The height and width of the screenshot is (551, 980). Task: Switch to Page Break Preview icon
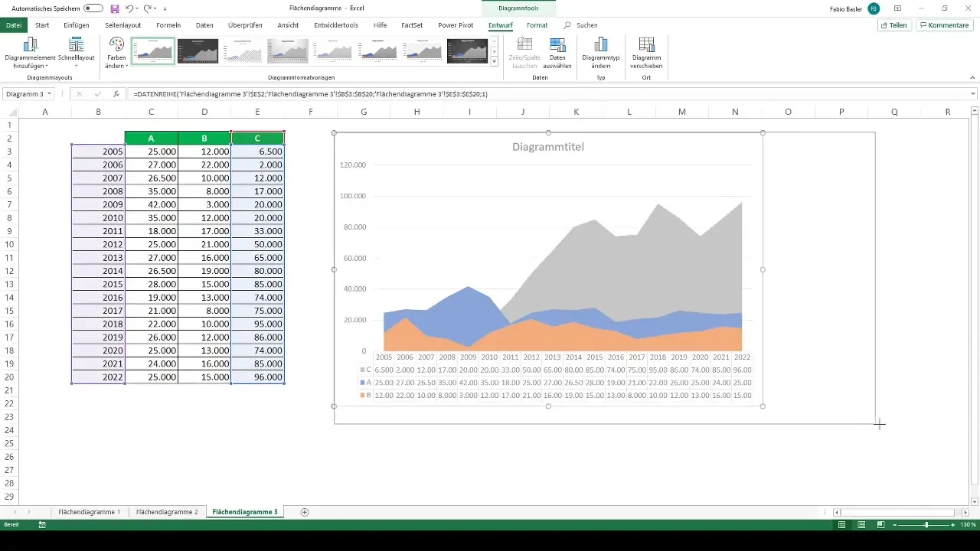pyautogui.click(x=880, y=524)
